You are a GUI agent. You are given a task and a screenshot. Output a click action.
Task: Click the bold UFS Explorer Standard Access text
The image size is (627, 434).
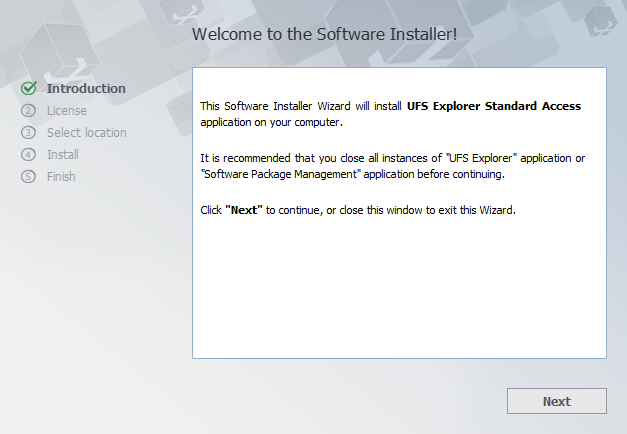click(x=494, y=106)
